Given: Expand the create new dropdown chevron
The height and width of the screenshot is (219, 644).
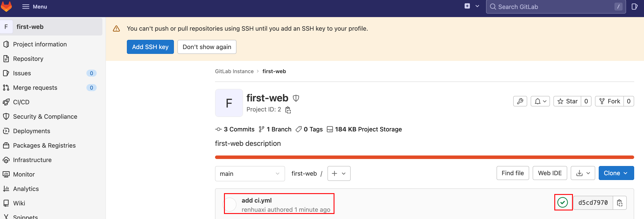Looking at the screenshot, I should coord(477,6).
